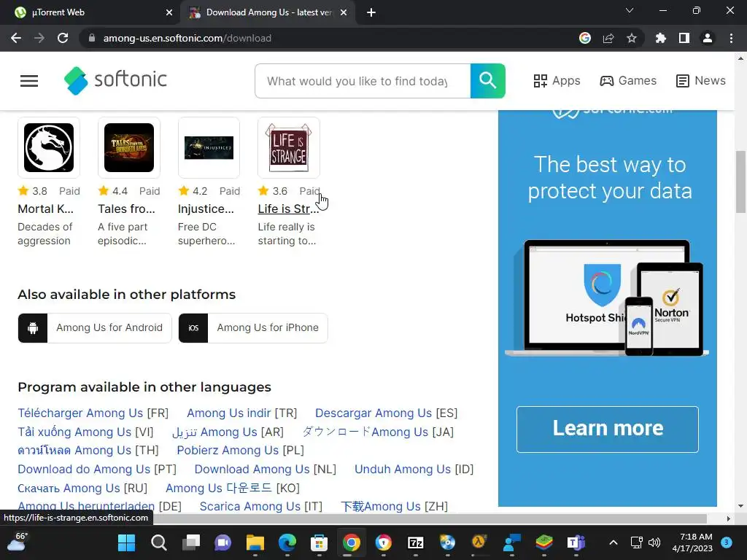Open BlueStacks from the taskbar

coord(543,542)
